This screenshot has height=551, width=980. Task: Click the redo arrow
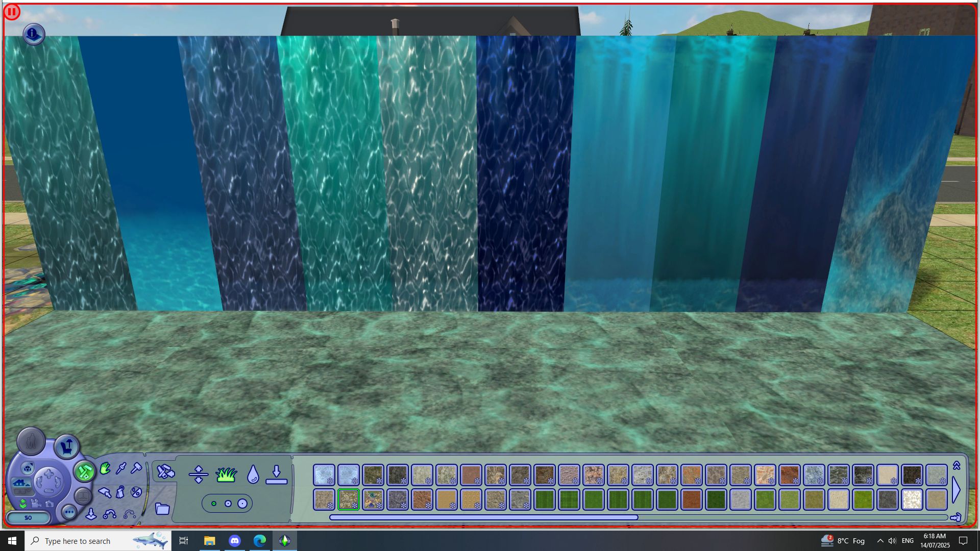click(x=130, y=514)
